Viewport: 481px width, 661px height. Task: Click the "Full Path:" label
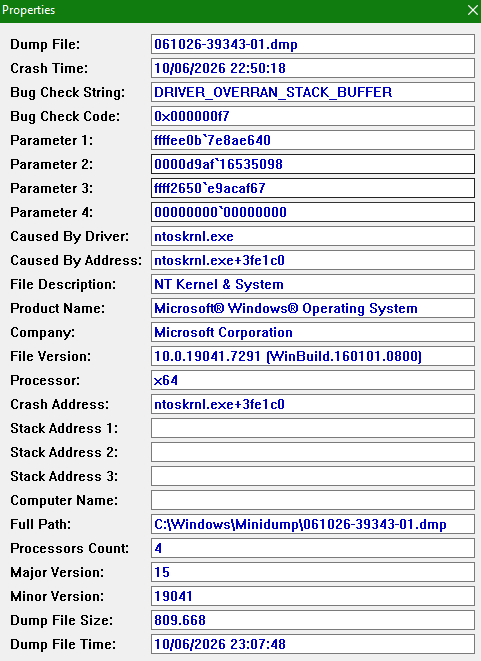click(x=40, y=525)
